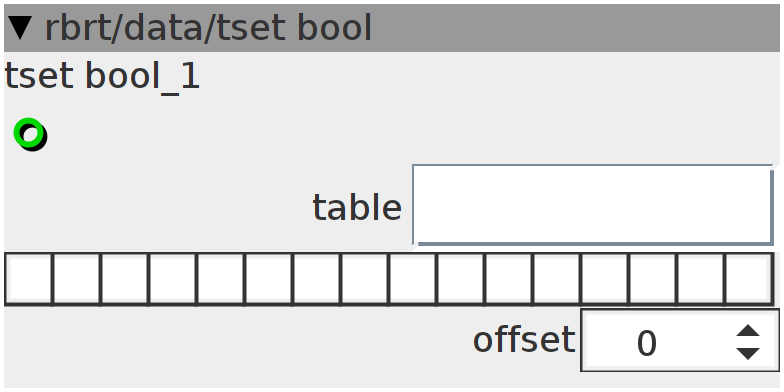The width and height of the screenshot is (784, 392).
Task: Toggle the second boolean cell in the row
Action: pyautogui.click(x=76, y=278)
